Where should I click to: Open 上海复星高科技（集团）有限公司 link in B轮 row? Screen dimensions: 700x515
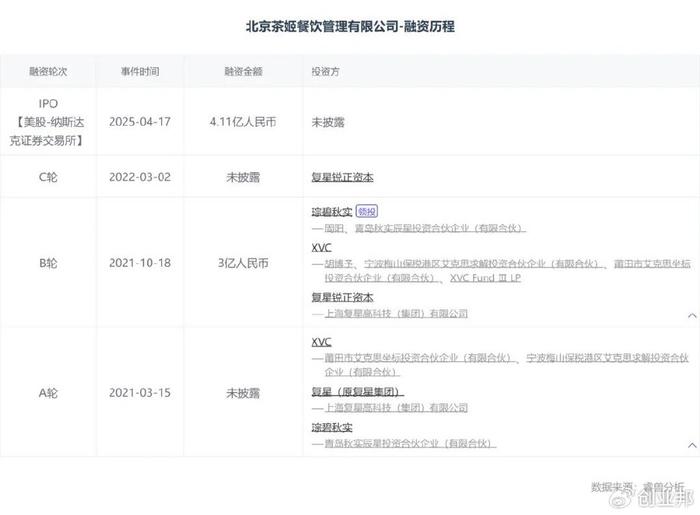(396, 314)
